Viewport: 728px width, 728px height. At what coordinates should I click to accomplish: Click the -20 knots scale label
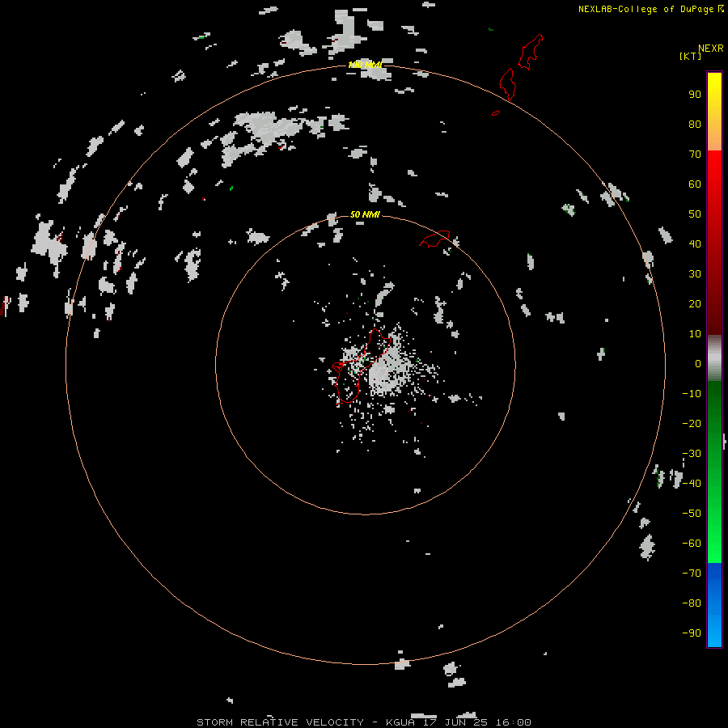click(x=692, y=423)
